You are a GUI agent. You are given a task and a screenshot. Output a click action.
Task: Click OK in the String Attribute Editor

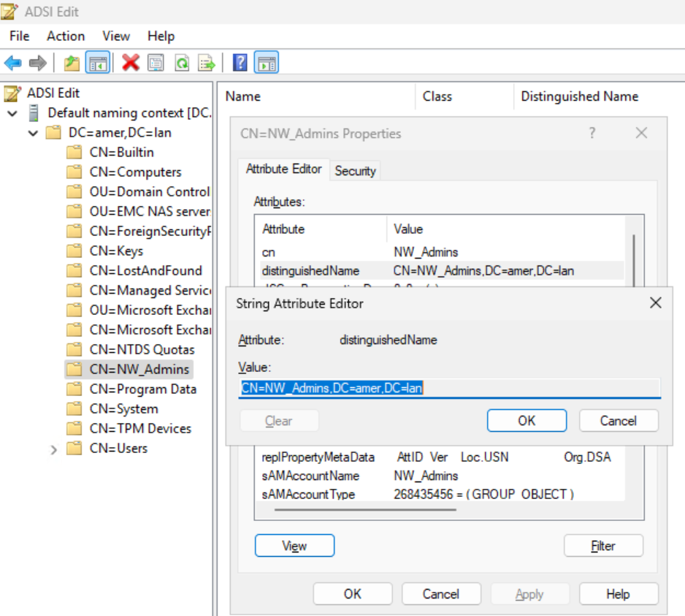527,420
